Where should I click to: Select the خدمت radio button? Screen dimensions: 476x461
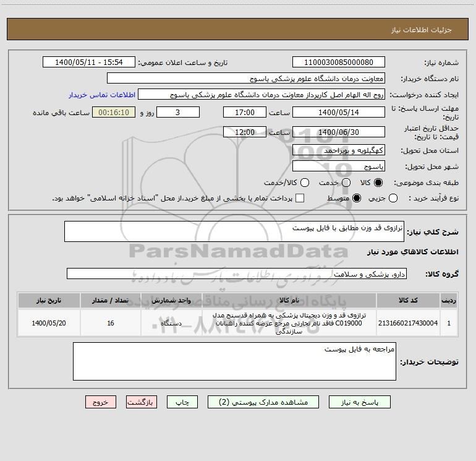point(346,183)
